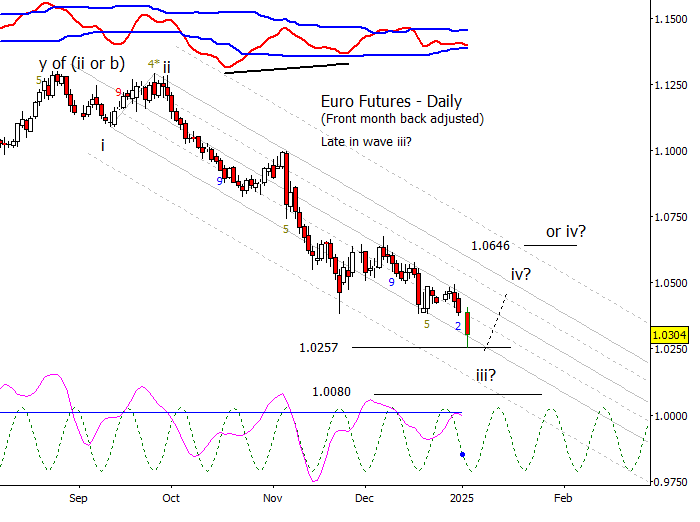Click the 1.1500 price axis label
This screenshot has height=522, width=700.
[x=671, y=19]
